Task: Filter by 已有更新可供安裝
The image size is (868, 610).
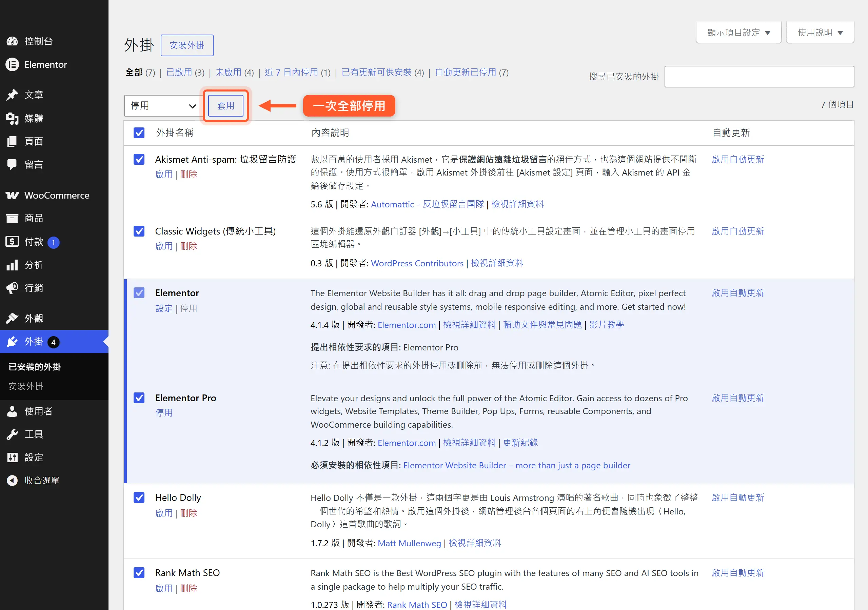Action: click(x=377, y=72)
